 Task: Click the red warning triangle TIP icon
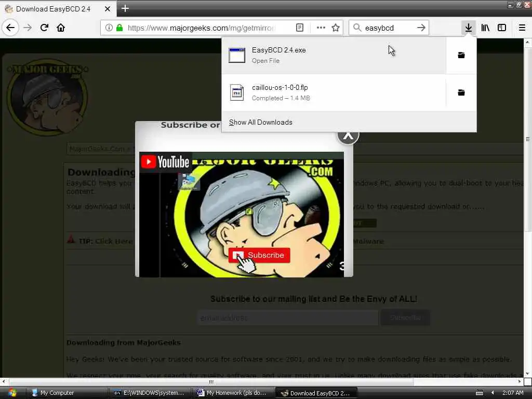click(x=71, y=240)
